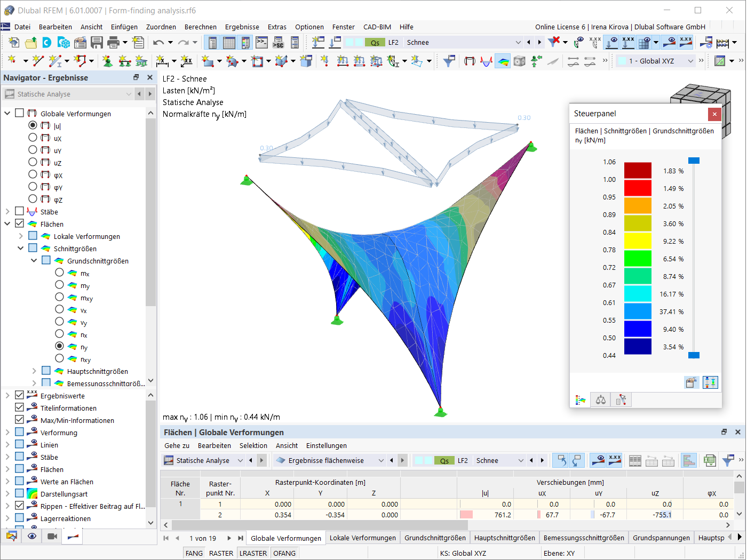Collapse the Globale Verformungen tree node
747x560 pixels.
(x=7, y=113)
